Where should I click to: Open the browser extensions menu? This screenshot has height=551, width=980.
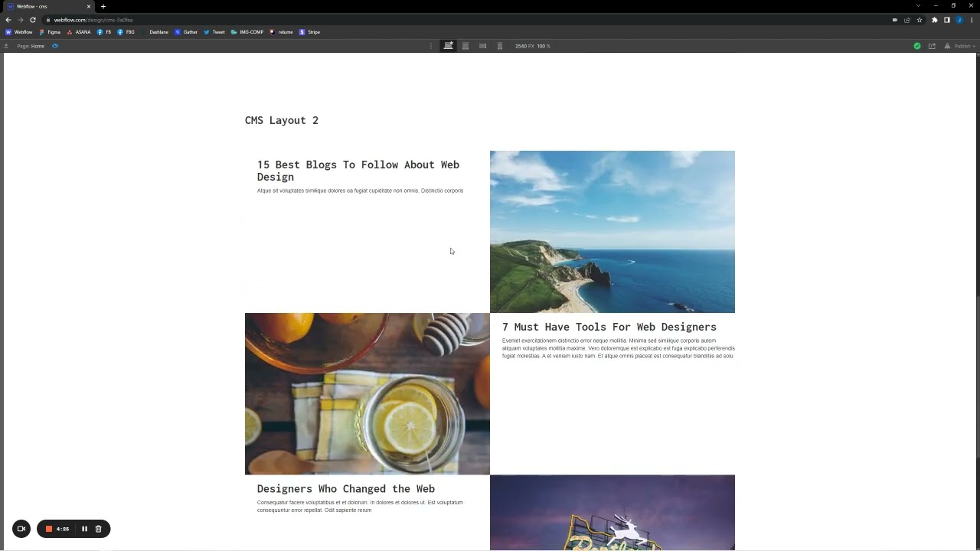point(935,20)
